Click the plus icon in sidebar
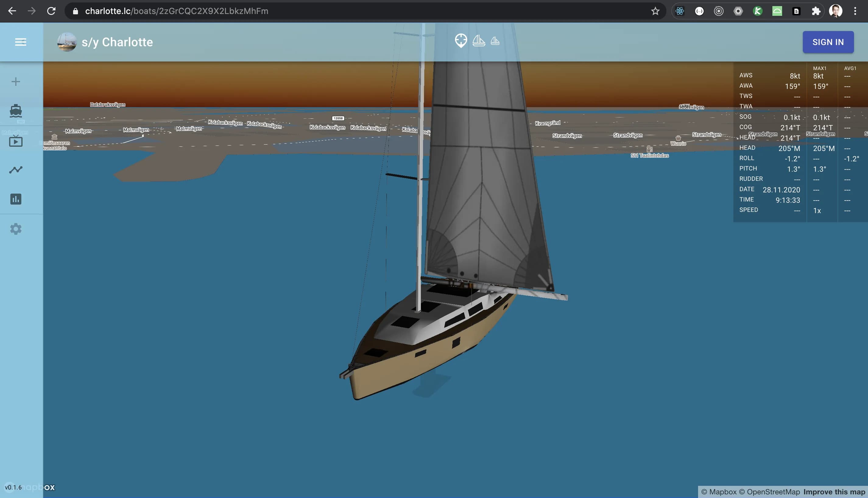Image resolution: width=868 pixels, height=498 pixels. tap(16, 82)
